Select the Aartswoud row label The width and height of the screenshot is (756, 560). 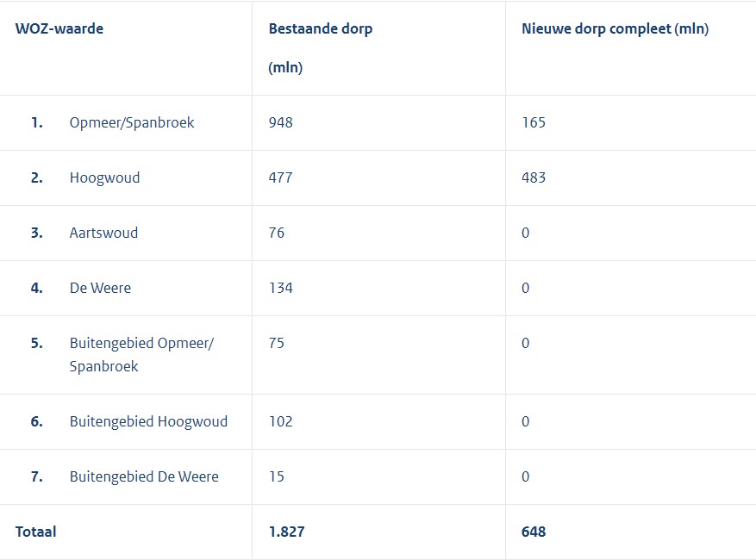tap(103, 233)
